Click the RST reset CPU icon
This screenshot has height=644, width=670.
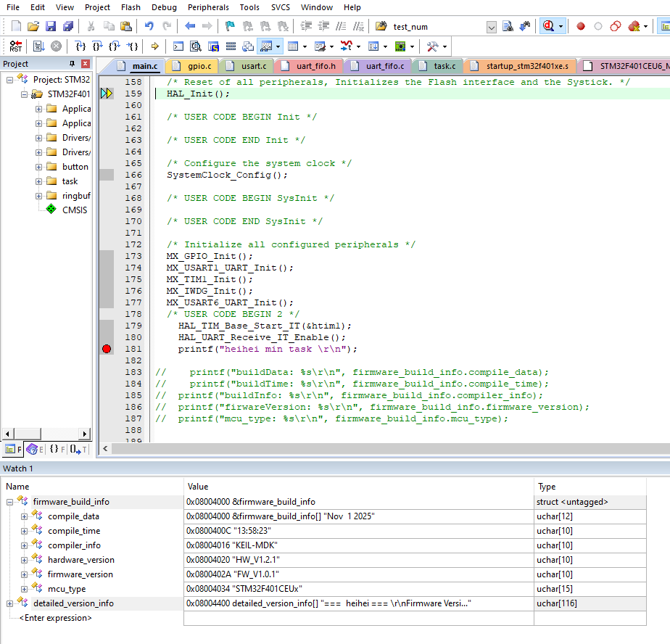15,46
